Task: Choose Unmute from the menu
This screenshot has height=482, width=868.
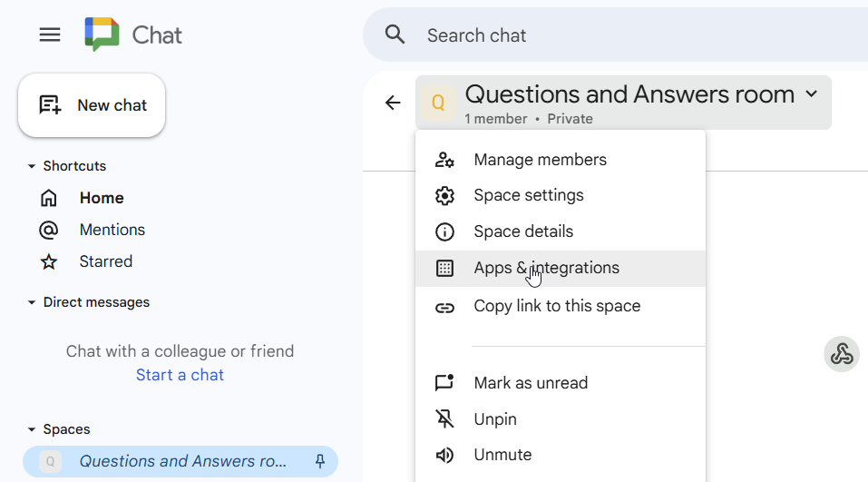Action: click(561, 455)
